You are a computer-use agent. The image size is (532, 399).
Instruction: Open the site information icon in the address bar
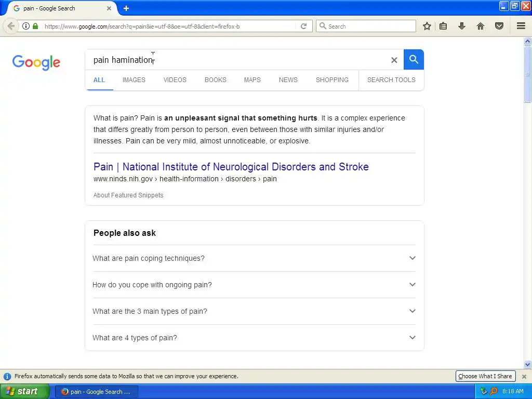click(26, 26)
